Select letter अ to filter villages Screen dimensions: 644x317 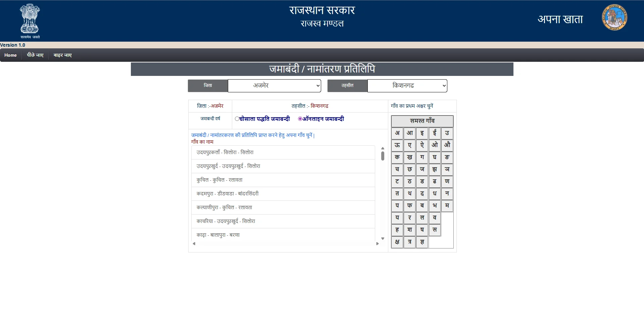point(397,133)
